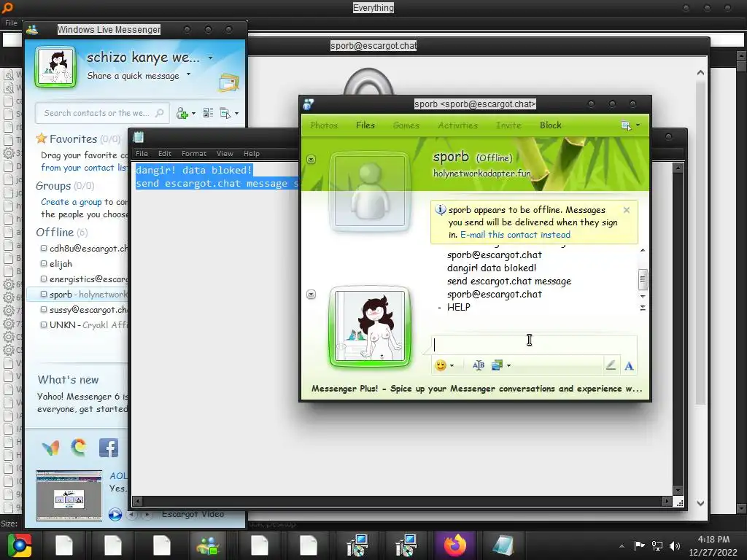Open the Notepad Help menu
Image resolution: width=747 pixels, height=560 pixels.
coord(252,153)
